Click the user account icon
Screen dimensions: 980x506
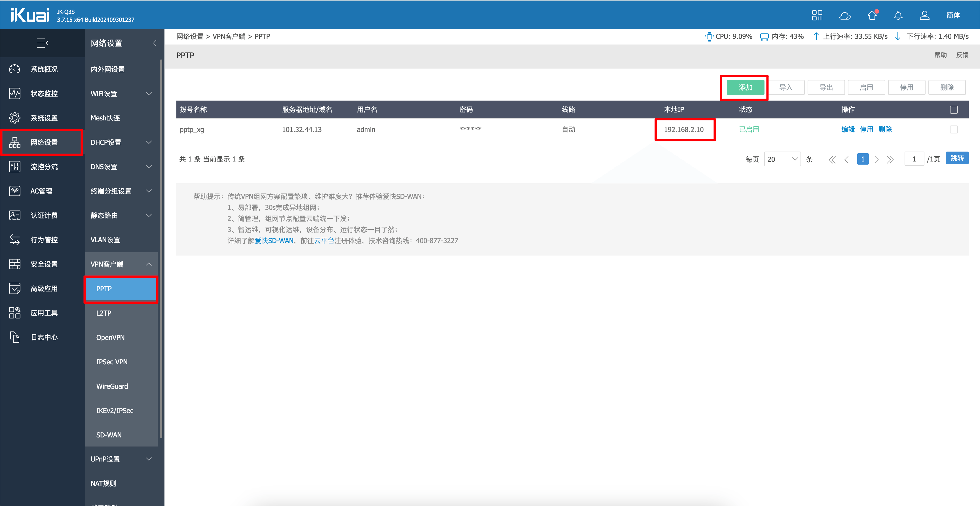click(x=924, y=15)
